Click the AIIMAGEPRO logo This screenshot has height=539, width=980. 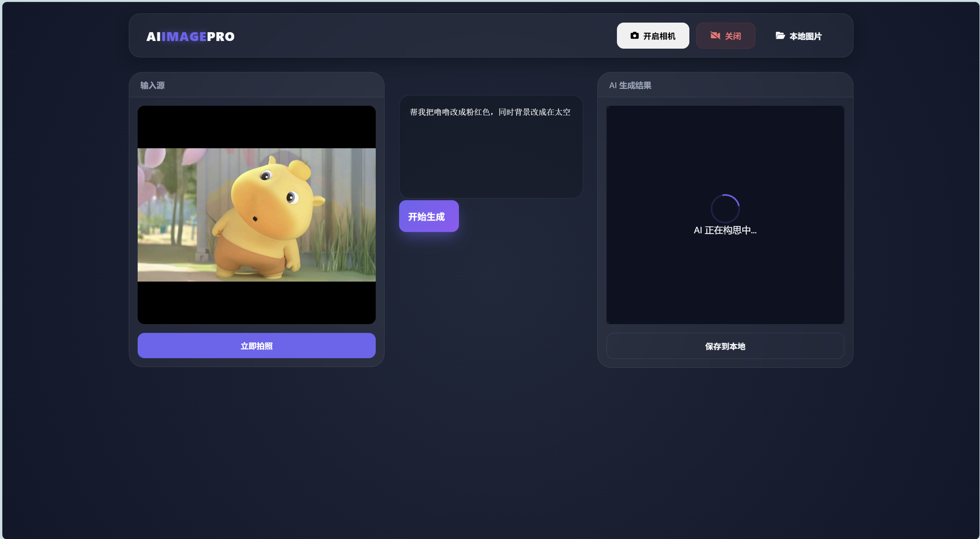click(x=190, y=36)
